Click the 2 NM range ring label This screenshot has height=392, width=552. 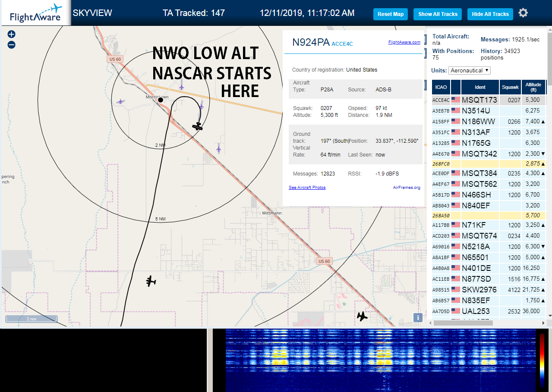pyautogui.click(x=161, y=145)
